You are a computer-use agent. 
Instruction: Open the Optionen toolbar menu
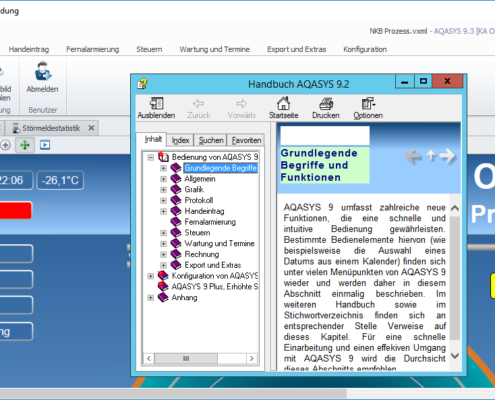point(368,103)
